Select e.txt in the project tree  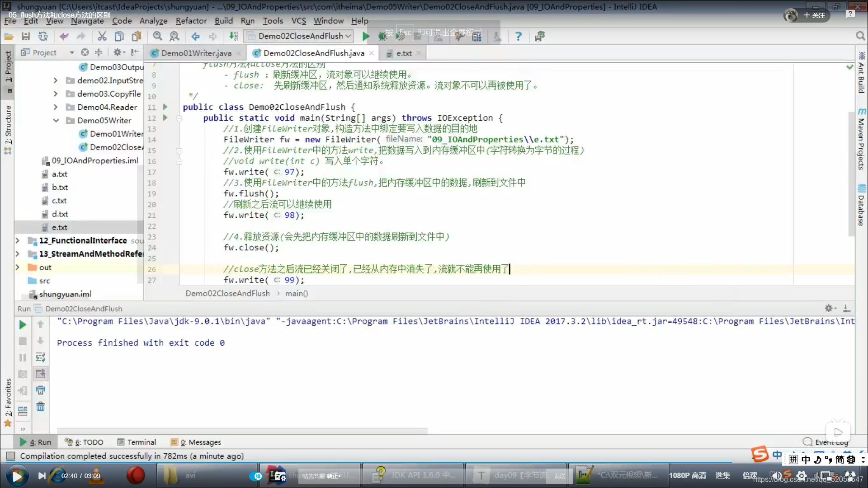tap(59, 227)
